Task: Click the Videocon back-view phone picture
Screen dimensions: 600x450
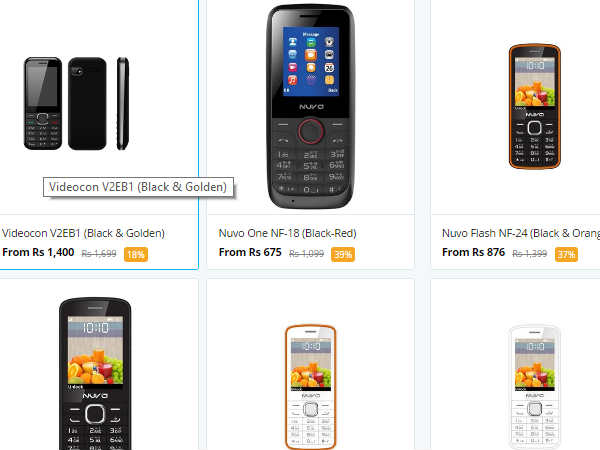Action: [87, 103]
